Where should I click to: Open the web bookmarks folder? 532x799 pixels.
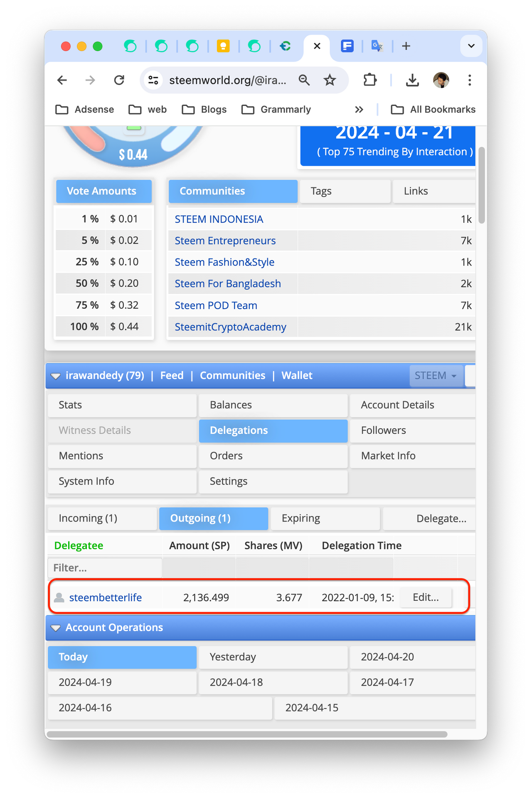click(148, 110)
